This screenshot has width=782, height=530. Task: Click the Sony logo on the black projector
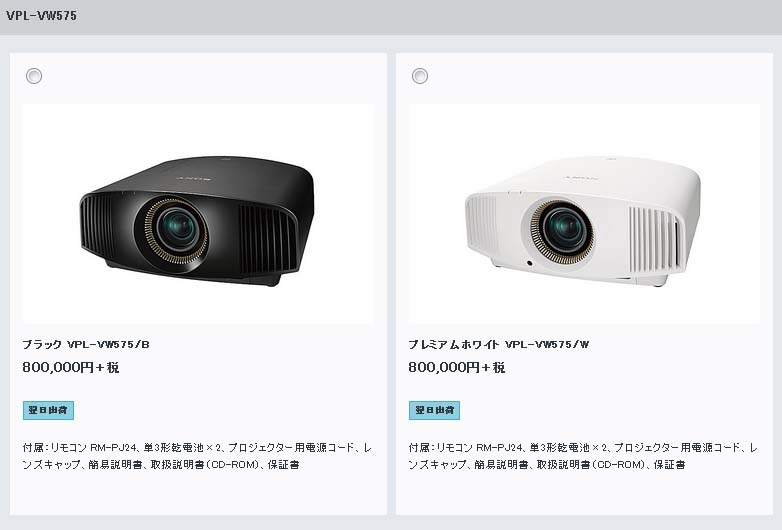point(194,177)
